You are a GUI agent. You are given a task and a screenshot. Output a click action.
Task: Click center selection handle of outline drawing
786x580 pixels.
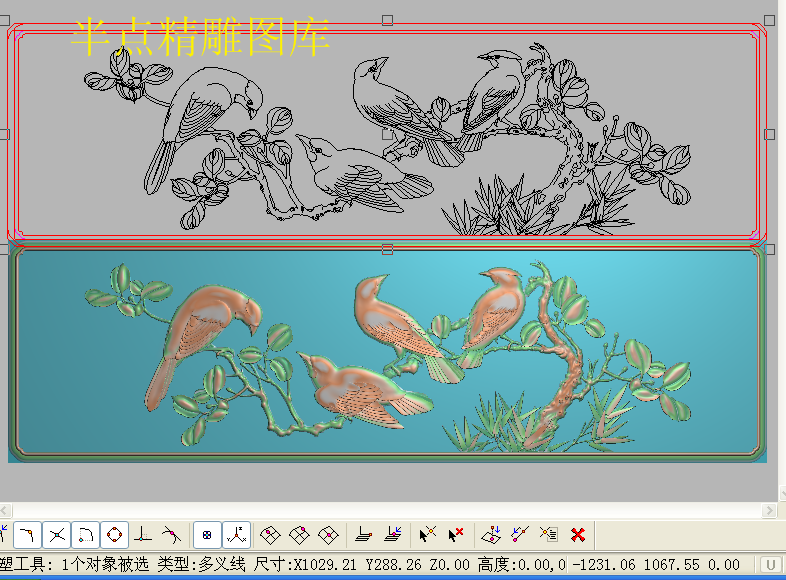click(387, 134)
